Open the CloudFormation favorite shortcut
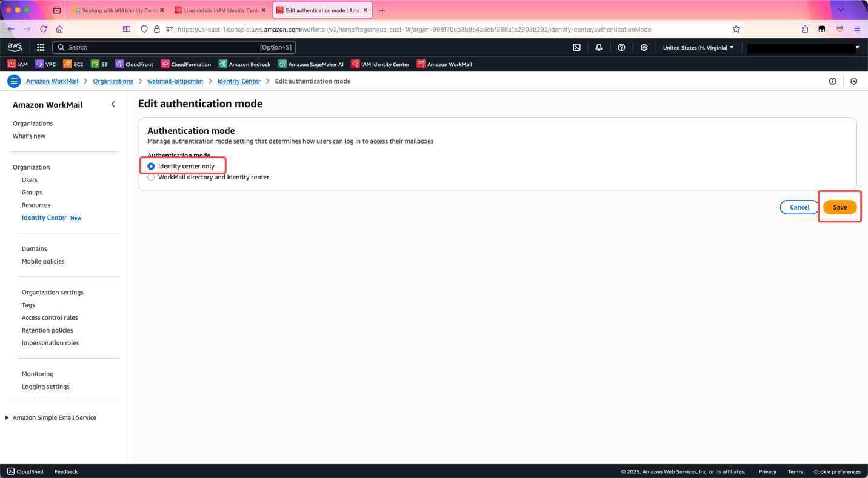Screen dimensions: 868x478 (x=186, y=64)
